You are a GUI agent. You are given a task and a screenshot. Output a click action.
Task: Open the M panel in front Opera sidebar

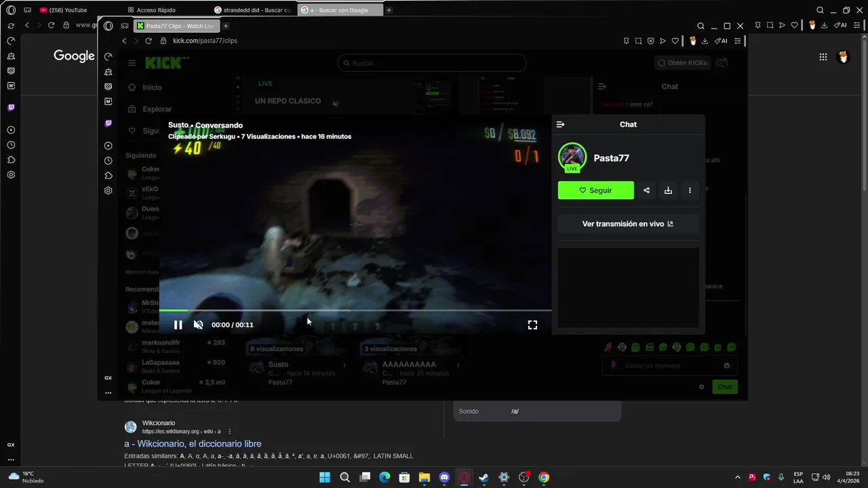coord(108,101)
